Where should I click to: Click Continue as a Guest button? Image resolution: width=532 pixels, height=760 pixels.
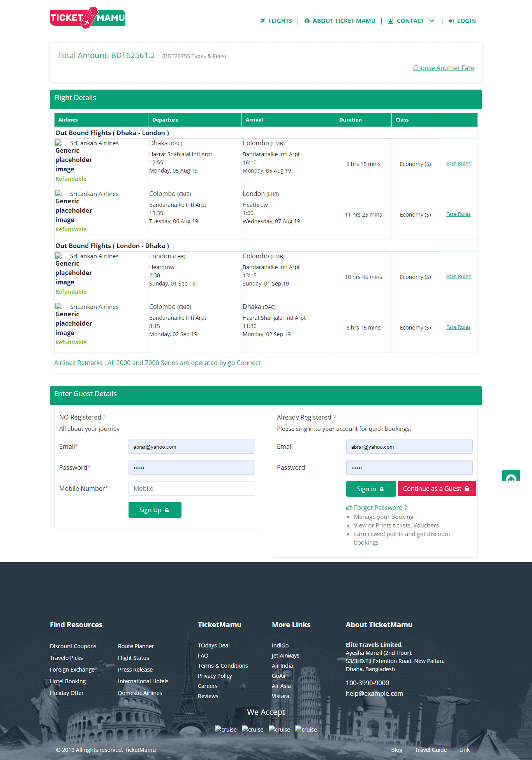[x=436, y=488]
